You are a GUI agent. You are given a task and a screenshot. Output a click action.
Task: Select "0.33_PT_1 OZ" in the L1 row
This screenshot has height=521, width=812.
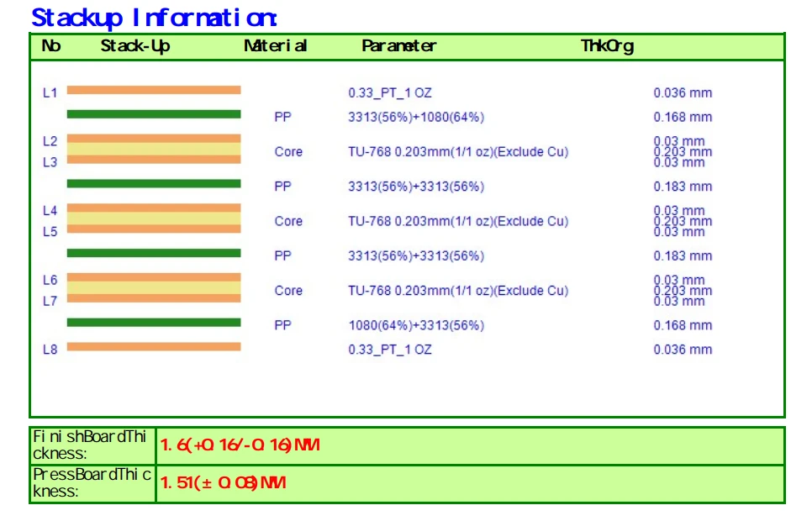click(390, 93)
